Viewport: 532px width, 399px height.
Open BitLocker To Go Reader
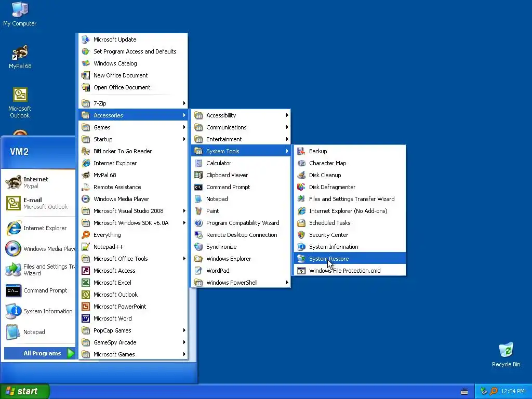coord(133,151)
